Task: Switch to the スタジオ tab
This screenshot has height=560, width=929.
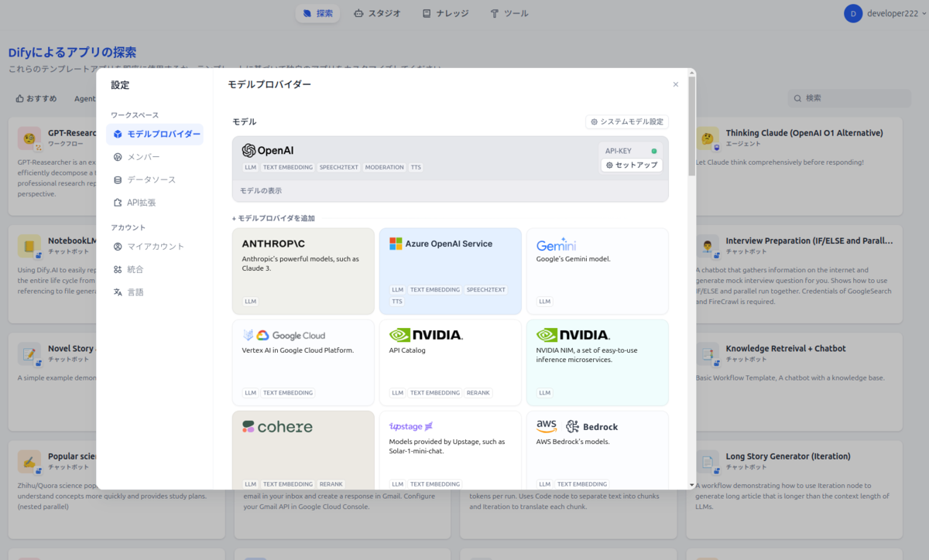Action: pos(377,13)
